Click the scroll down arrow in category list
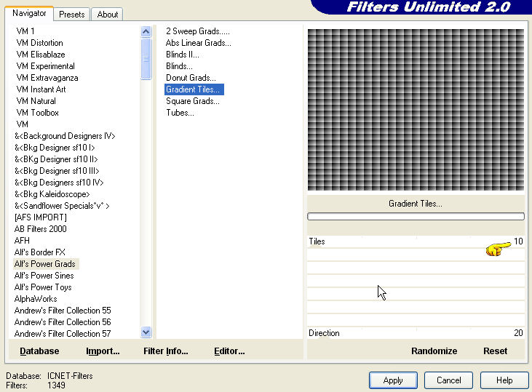Screen dimensions: 532x392 pos(146,332)
